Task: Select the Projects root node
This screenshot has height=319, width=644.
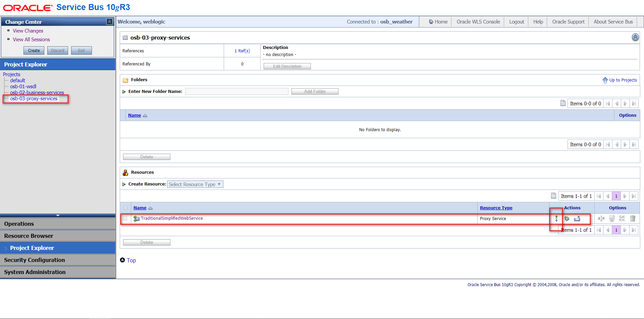Action: click(x=12, y=74)
